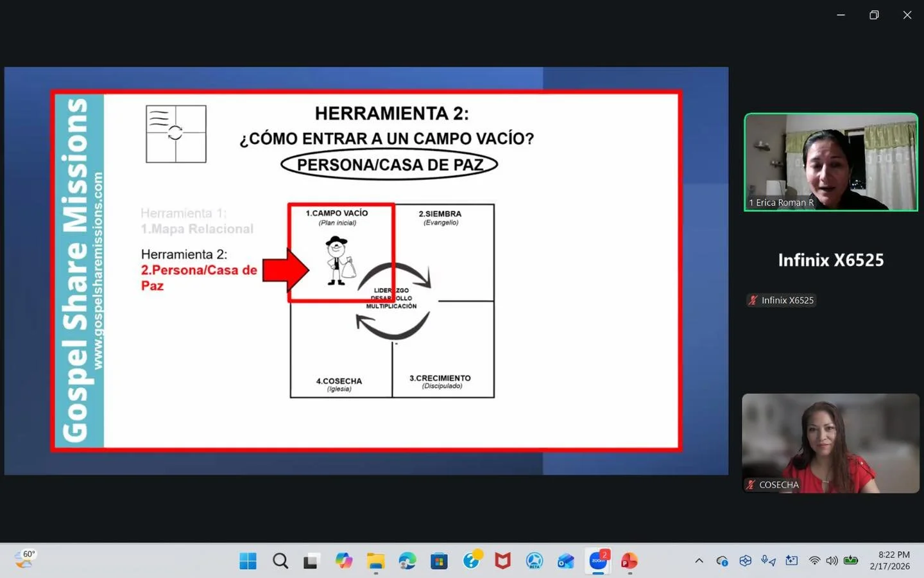Show hidden system tray icons
The image size is (924, 578).
[699, 561]
